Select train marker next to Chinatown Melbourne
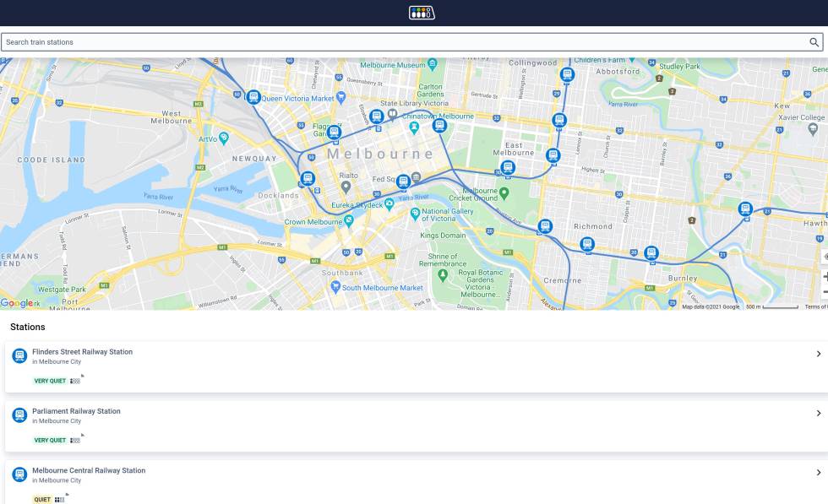This screenshot has height=504, width=828. coord(440,126)
